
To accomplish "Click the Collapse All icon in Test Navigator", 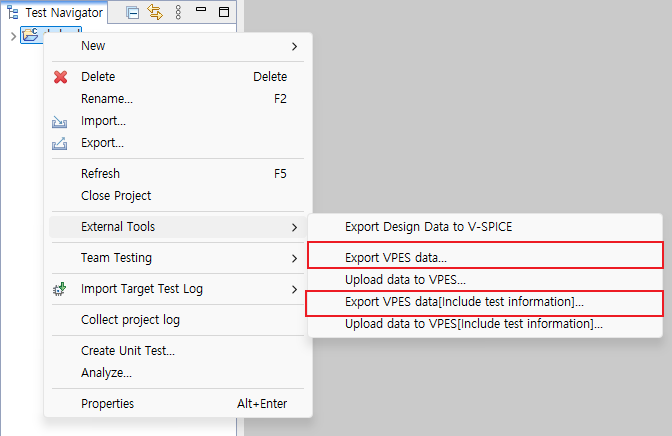I will [133, 13].
